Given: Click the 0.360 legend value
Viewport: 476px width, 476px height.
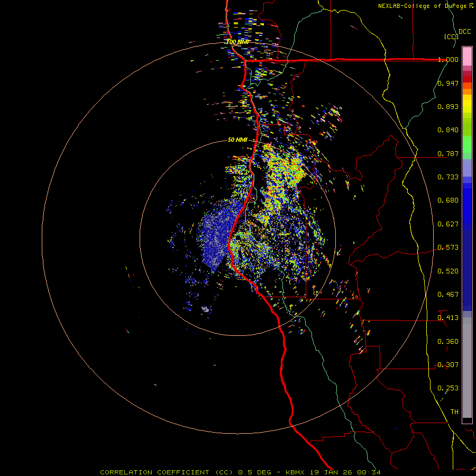Looking at the screenshot, I should click(448, 342).
